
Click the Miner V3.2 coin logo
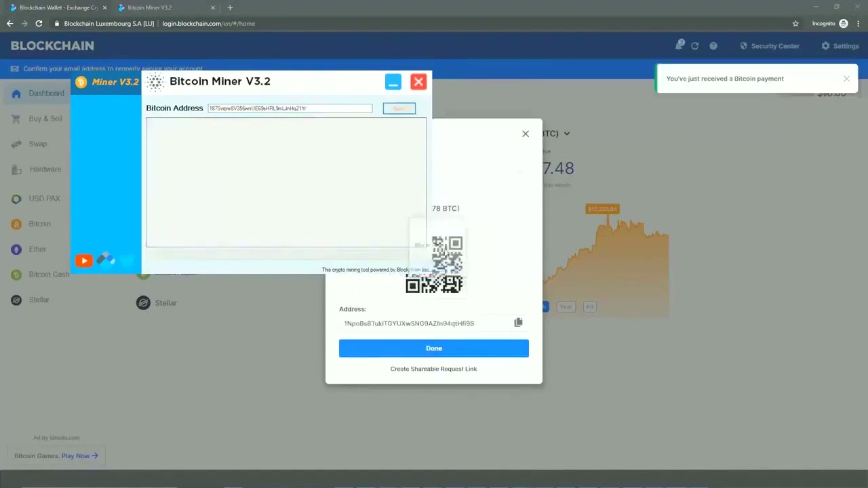[x=81, y=82]
